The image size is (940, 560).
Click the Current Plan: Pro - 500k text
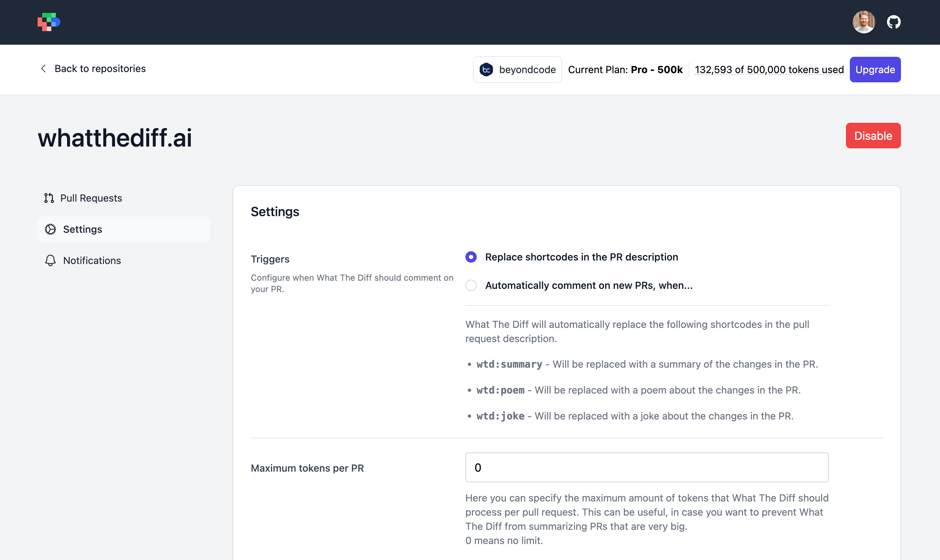pyautogui.click(x=625, y=70)
